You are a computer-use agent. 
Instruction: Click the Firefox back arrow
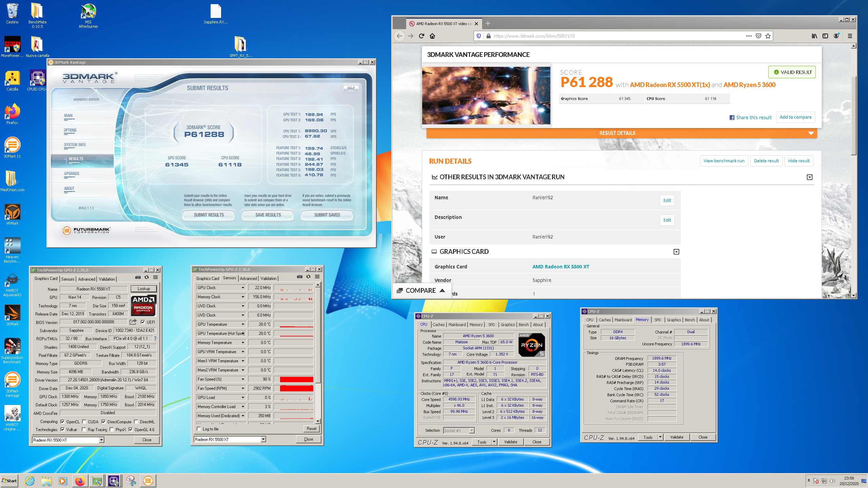399,36
